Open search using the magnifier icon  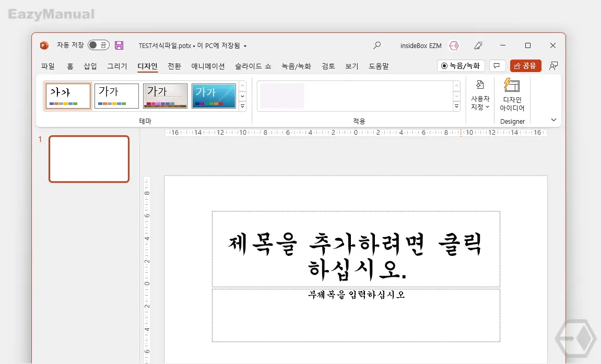377,45
